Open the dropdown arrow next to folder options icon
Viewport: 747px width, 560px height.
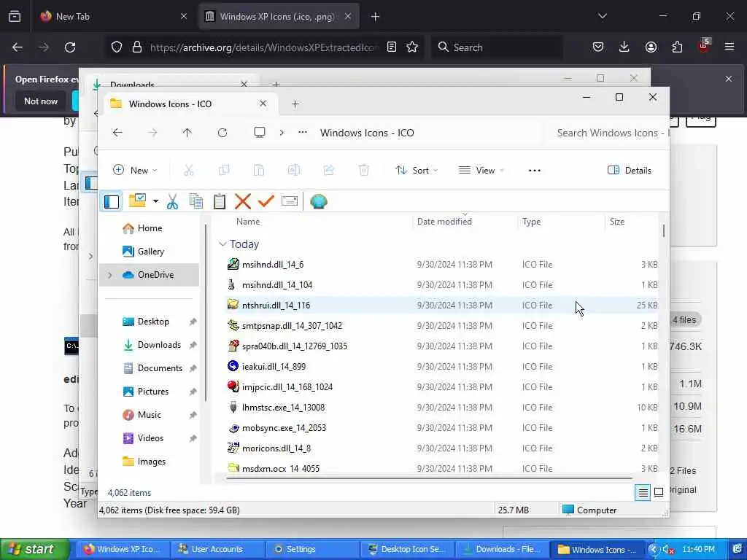click(155, 201)
